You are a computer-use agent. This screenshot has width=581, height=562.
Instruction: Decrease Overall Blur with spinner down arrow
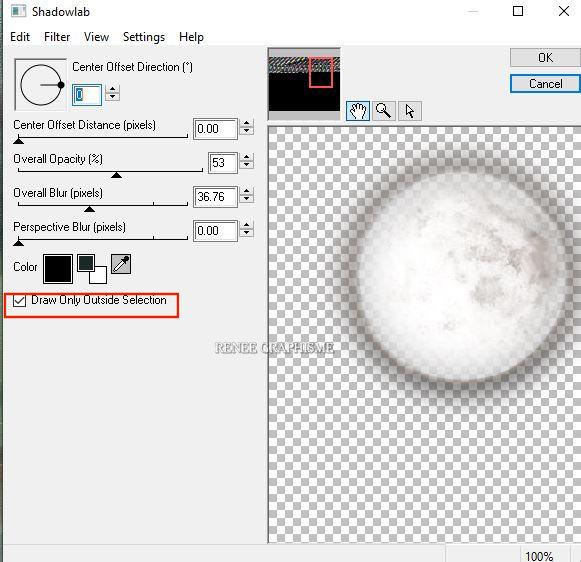[246, 200]
